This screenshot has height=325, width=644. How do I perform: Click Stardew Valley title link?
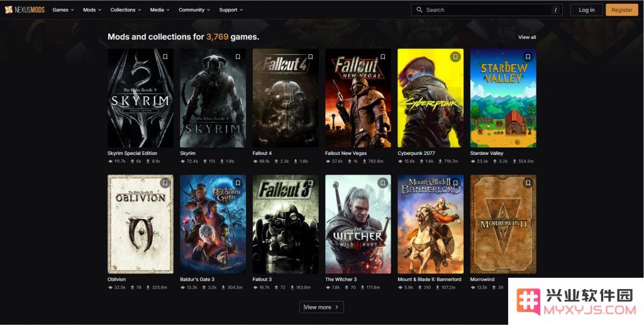[x=487, y=154]
